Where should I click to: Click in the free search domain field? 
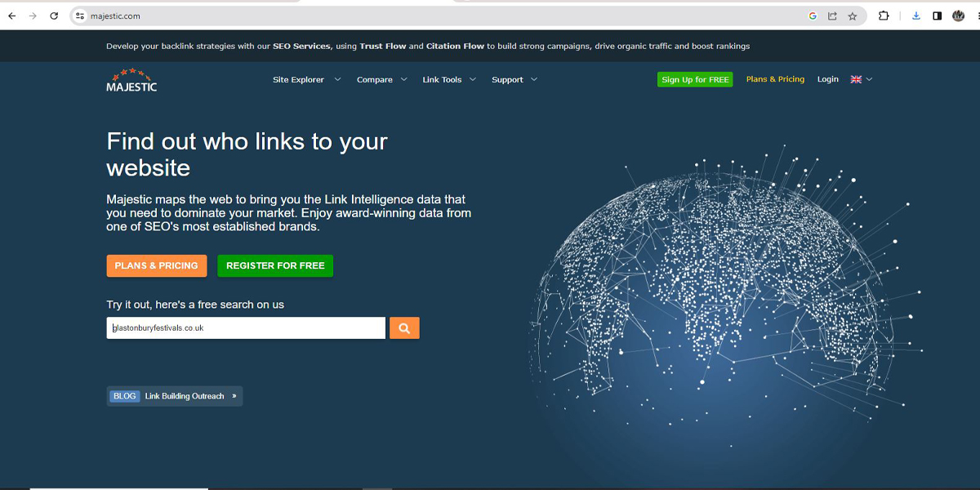tap(246, 327)
